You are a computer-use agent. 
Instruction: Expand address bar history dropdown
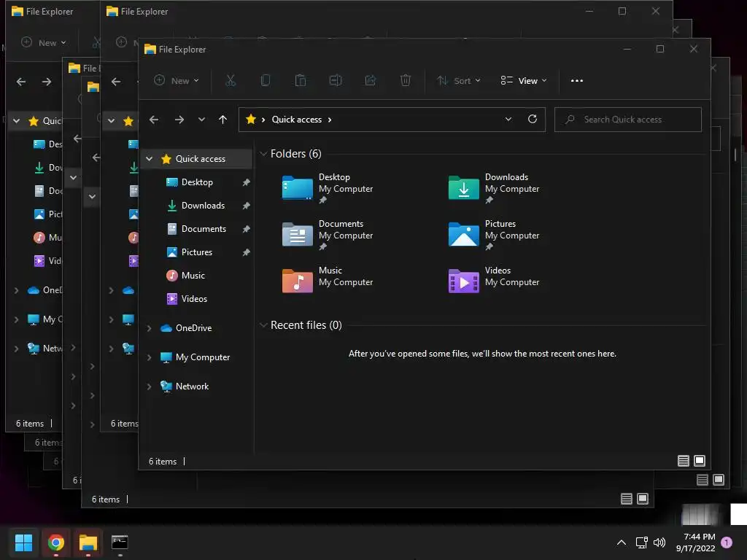point(508,119)
